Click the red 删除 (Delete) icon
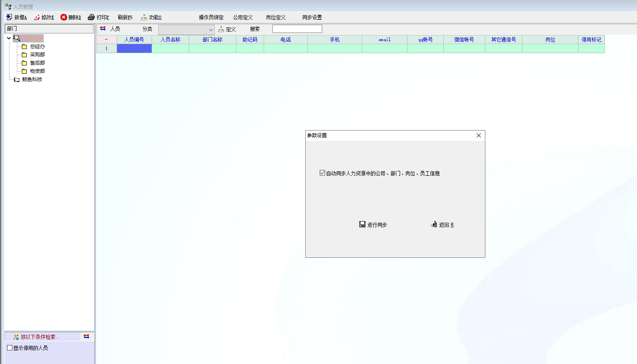Viewport: 637px width, 364px height. (x=63, y=17)
